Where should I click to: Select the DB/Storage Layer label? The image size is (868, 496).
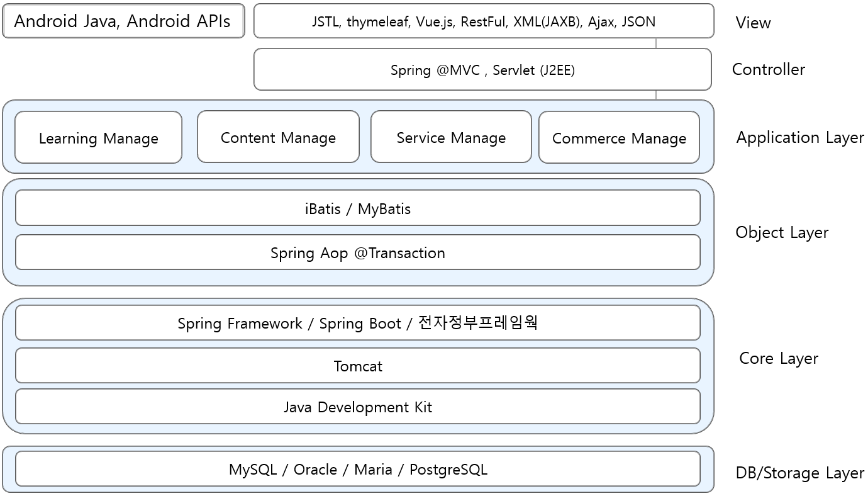click(x=799, y=473)
